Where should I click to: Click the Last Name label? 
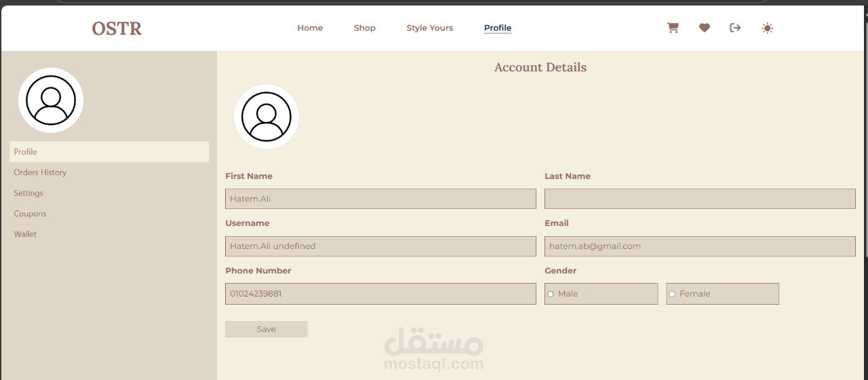568,176
